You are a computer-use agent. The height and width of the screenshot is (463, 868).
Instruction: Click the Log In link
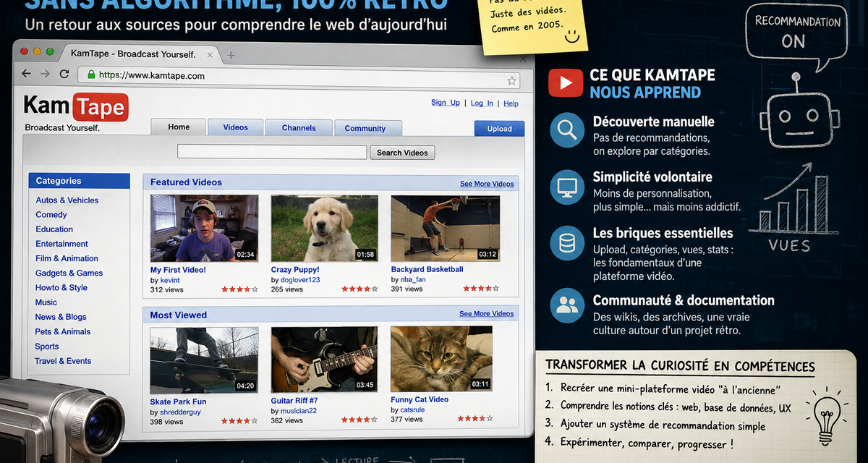pyautogui.click(x=482, y=103)
